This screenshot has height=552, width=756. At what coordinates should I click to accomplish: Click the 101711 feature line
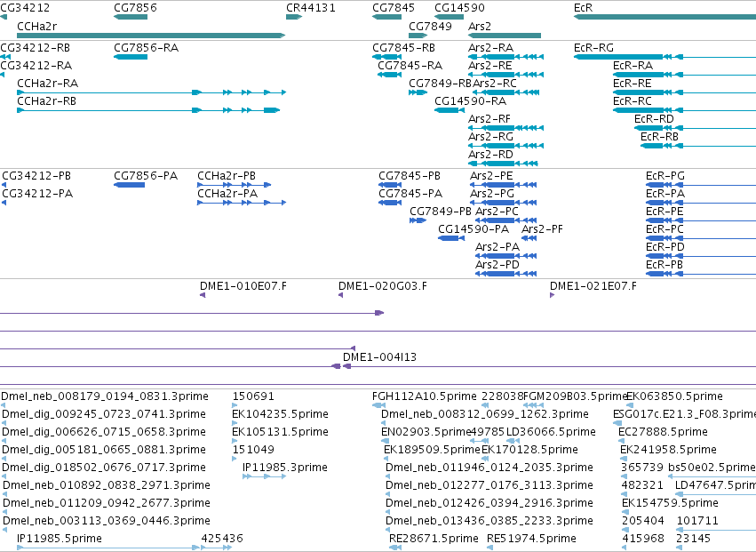(x=716, y=529)
